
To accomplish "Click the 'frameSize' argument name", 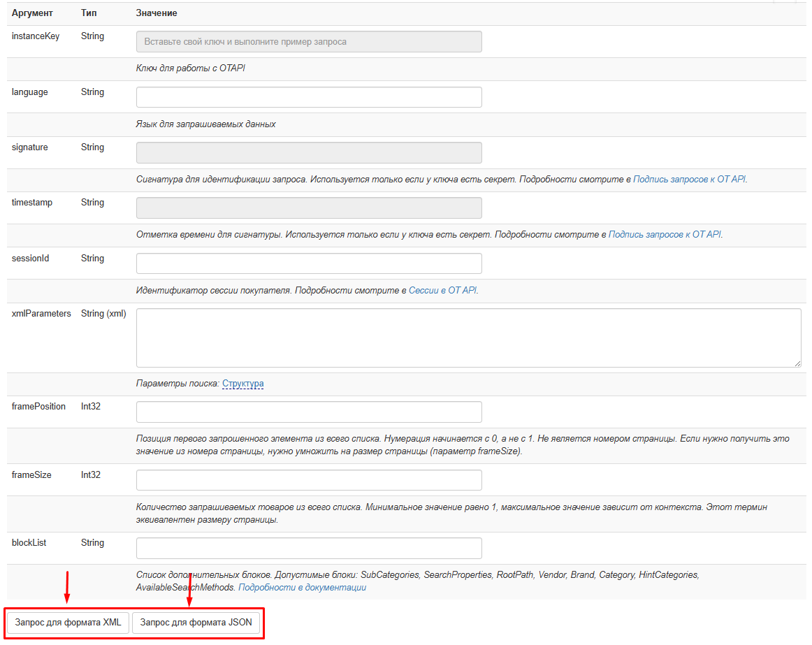I will coord(31,475).
